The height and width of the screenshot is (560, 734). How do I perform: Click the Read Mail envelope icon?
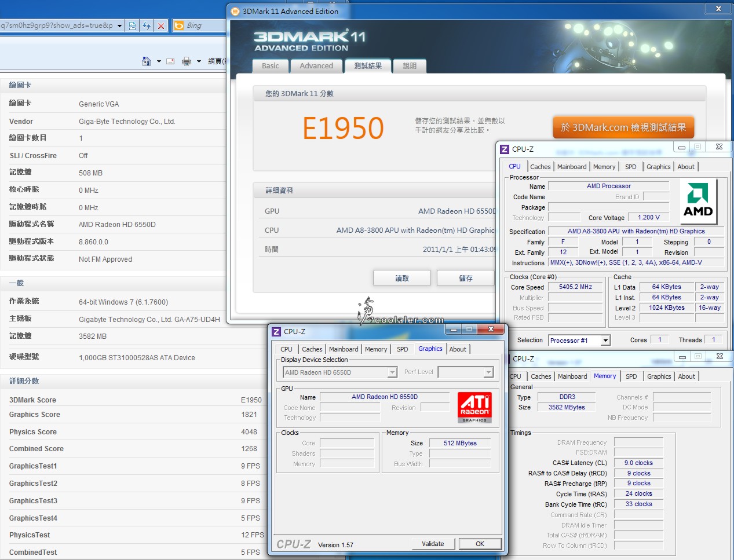[x=170, y=61]
